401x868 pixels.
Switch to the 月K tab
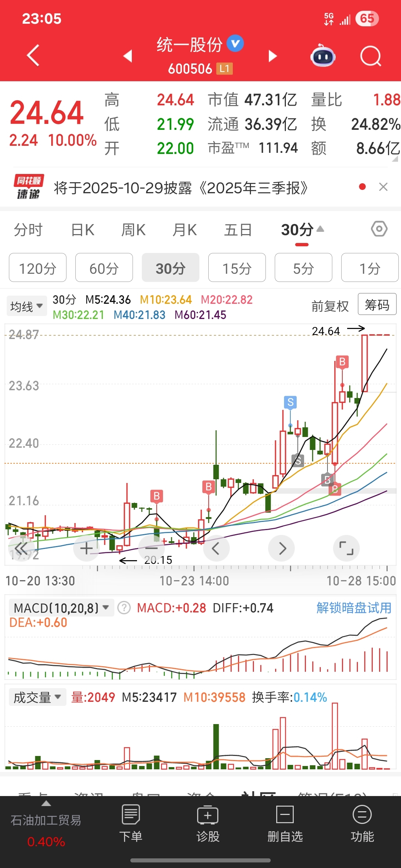[185, 230]
